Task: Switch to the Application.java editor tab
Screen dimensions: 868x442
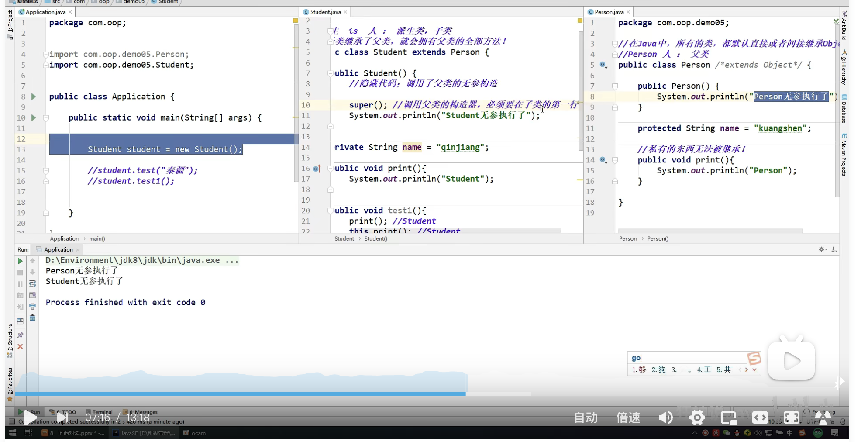Action: tap(45, 12)
